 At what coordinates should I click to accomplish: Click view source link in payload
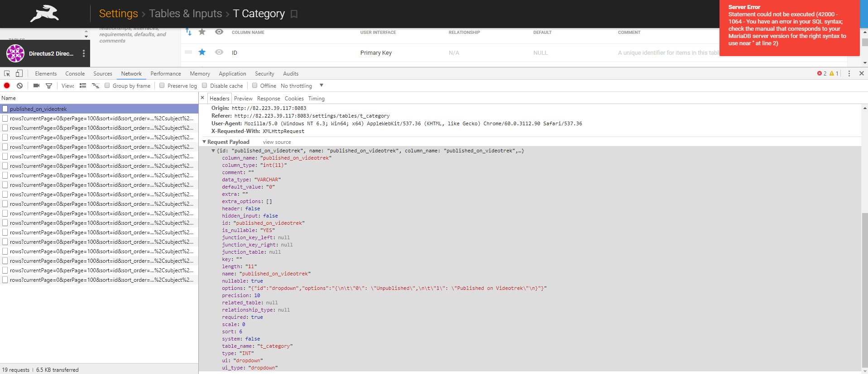[x=277, y=142]
